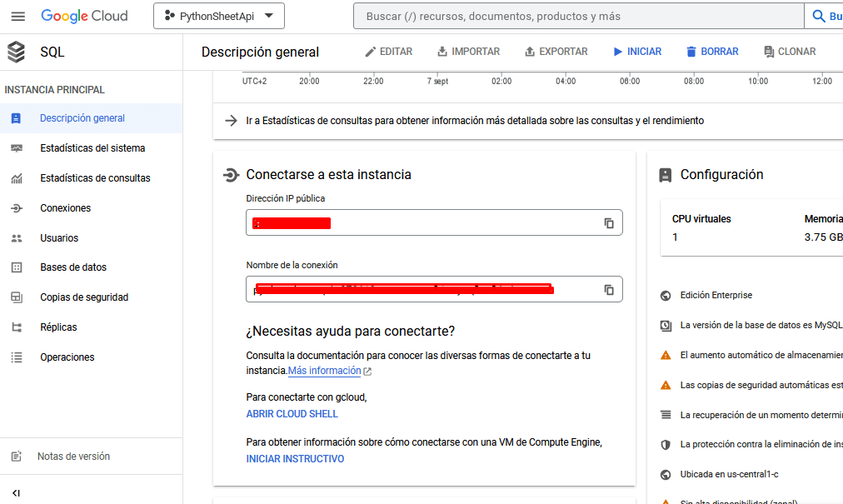Open the PythonSheetApi project selector dropdown

point(219,17)
